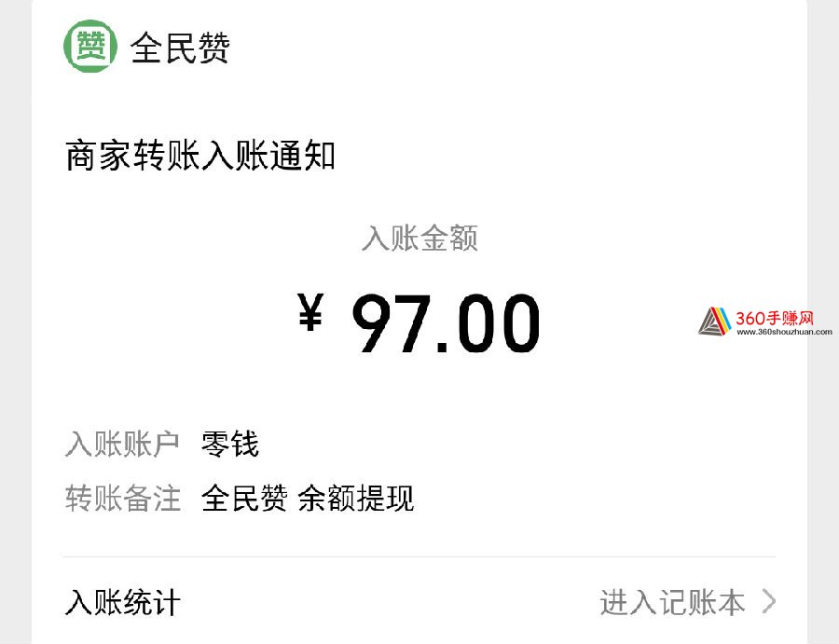
Task: Select the 商家转账入账通知 title
Action: pos(200,157)
